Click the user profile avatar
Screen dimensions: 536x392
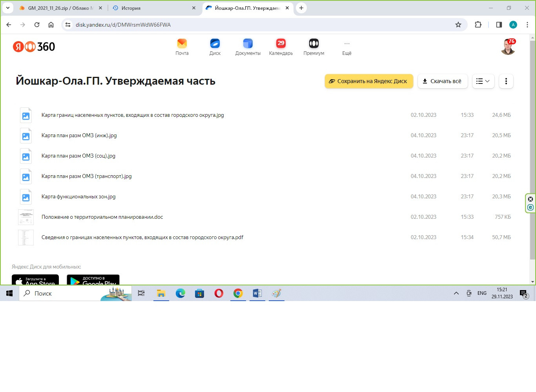(x=508, y=47)
